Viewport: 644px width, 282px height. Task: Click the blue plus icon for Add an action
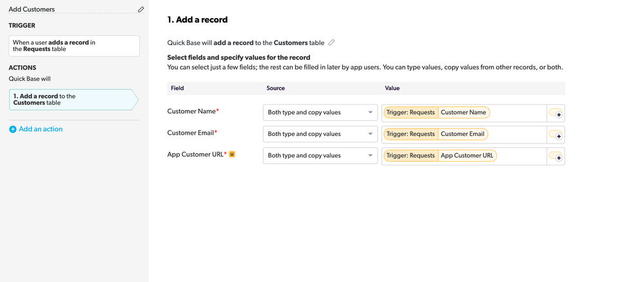tap(13, 129)
